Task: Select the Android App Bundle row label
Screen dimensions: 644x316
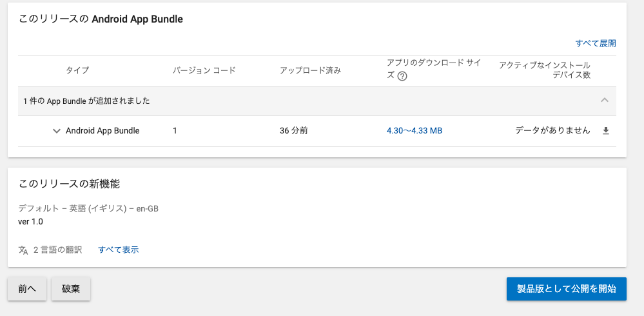Action: pos(102,131)
